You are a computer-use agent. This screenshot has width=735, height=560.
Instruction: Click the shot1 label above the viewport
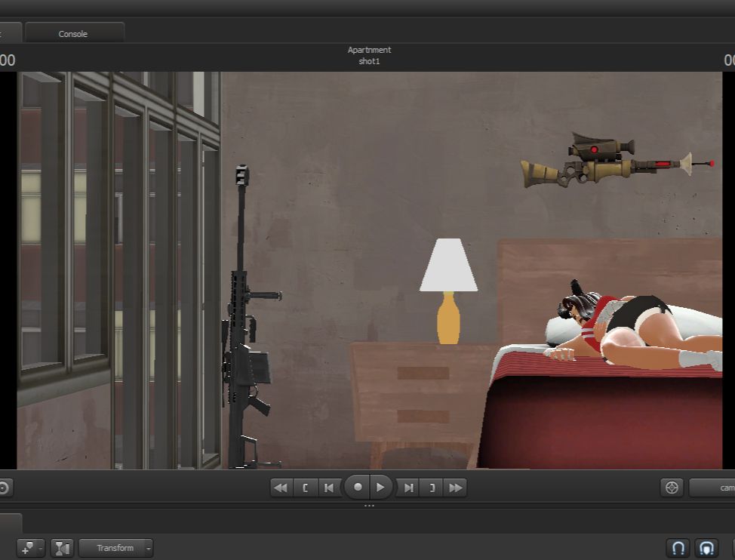click(369, 61)
